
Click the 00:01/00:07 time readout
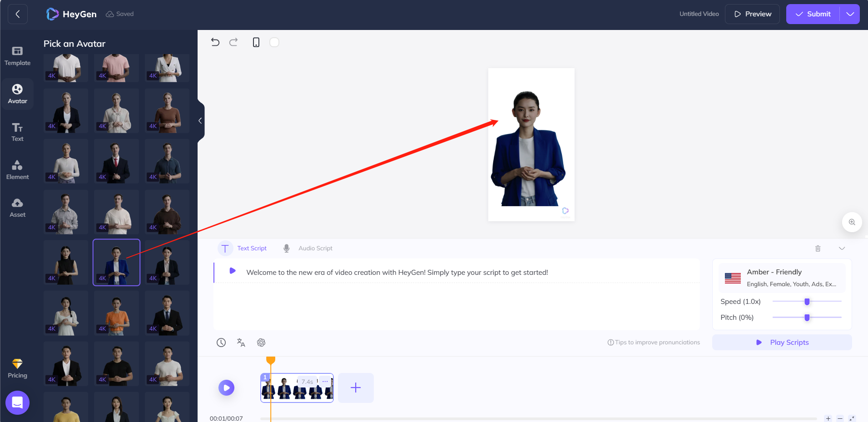226,418
